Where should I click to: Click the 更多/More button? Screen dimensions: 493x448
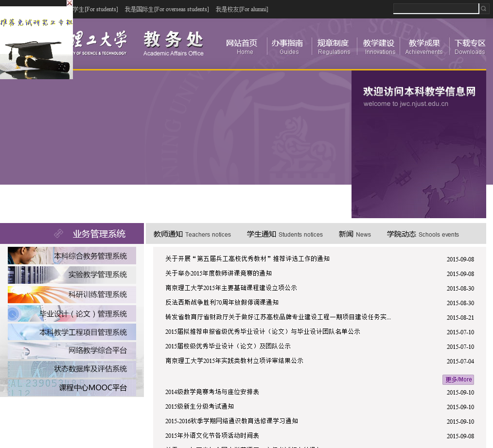point(458,379)
